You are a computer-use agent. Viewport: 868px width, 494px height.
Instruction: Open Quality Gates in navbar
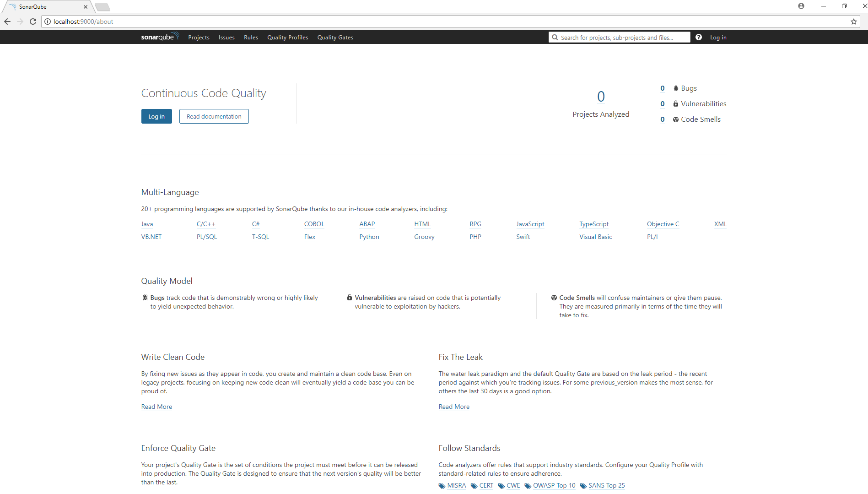tap(335, 38)
